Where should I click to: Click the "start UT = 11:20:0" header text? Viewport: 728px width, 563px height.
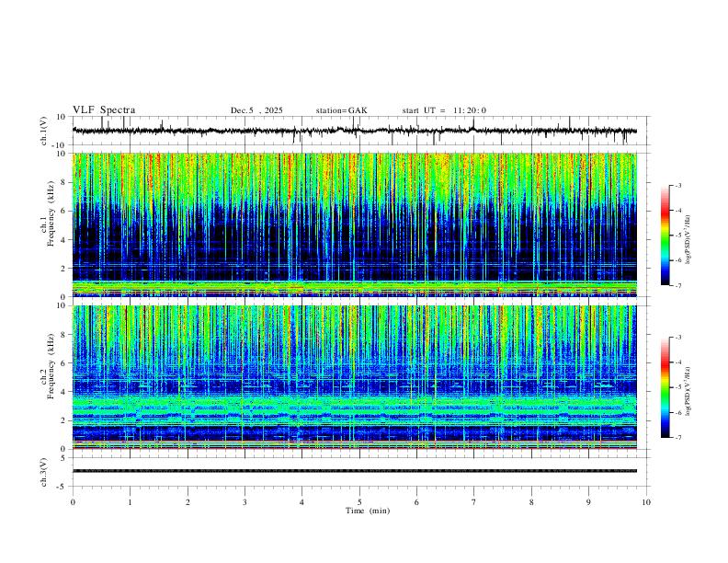(444, 110)
